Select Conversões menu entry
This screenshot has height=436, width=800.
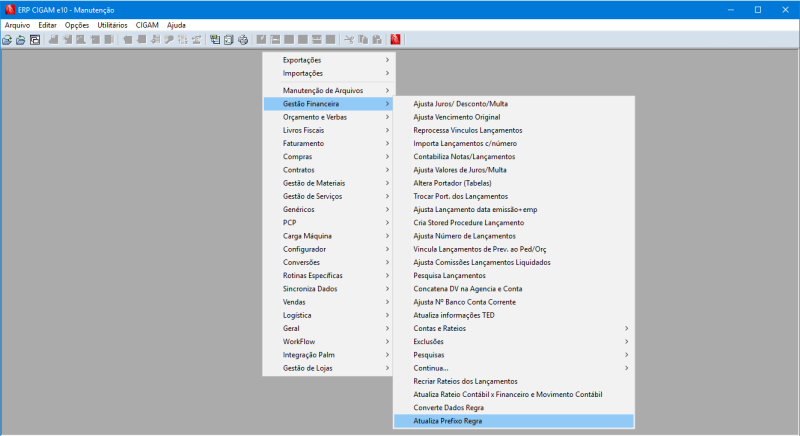pyautogui.click(x=328, y=263)
